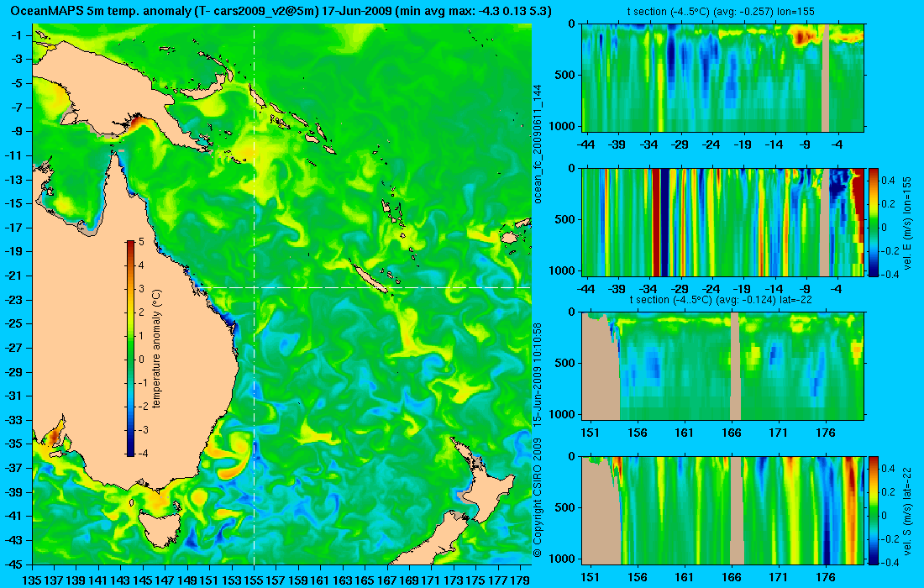This screenshot has width=924, height=588.
Task: Click the 'vel. S (m/s) lat=-22' label
Action: click(907, 510)
